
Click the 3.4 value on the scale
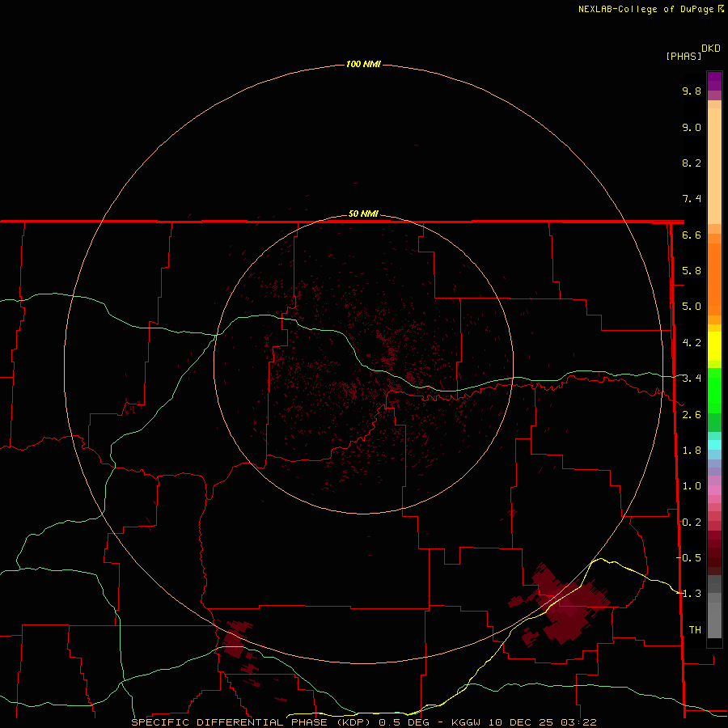[x=692, y=379]
